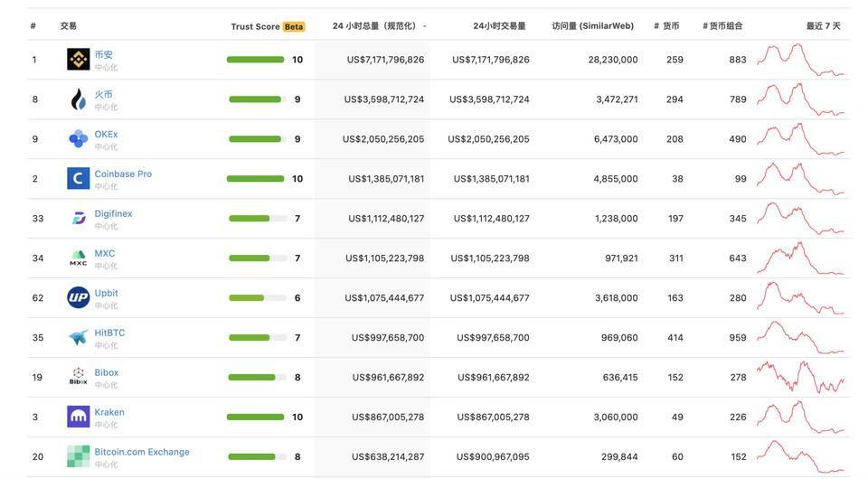Click the Binance (币安) logo icon
This screenshot has width=868, height=479.
tap(78, 59)
